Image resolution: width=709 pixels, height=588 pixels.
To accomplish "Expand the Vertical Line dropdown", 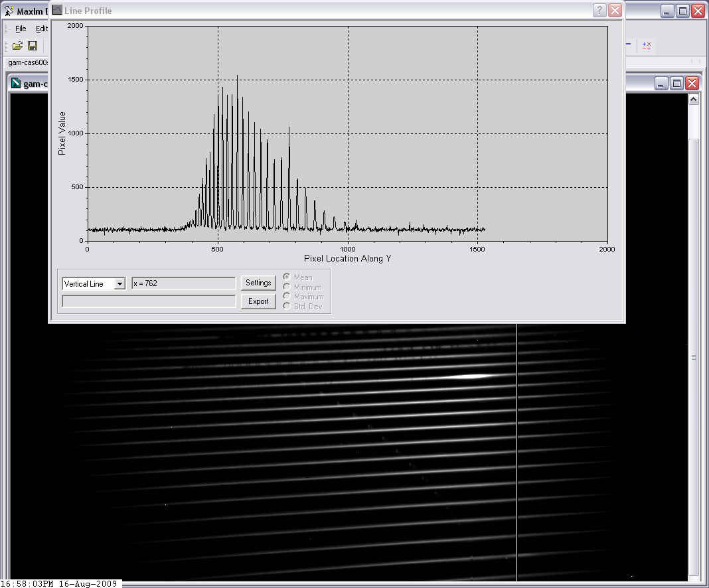I will coord(119,283).
